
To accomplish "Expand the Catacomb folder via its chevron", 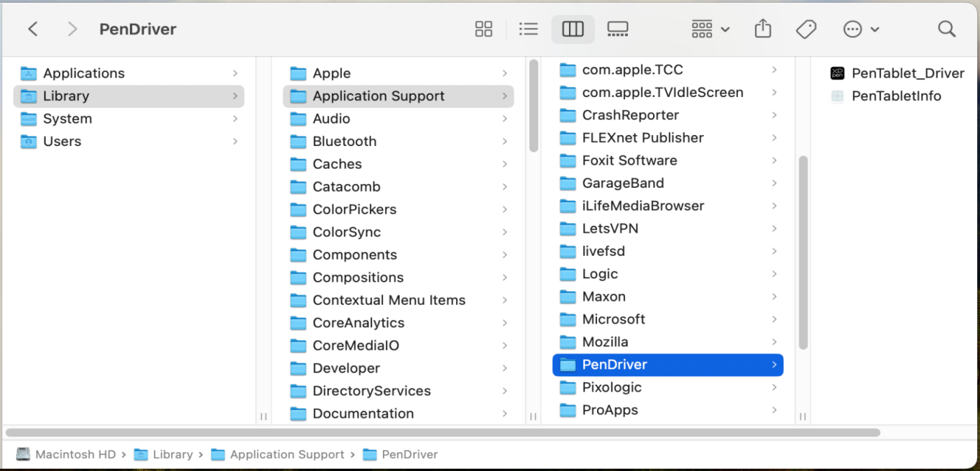I will 504,187.
